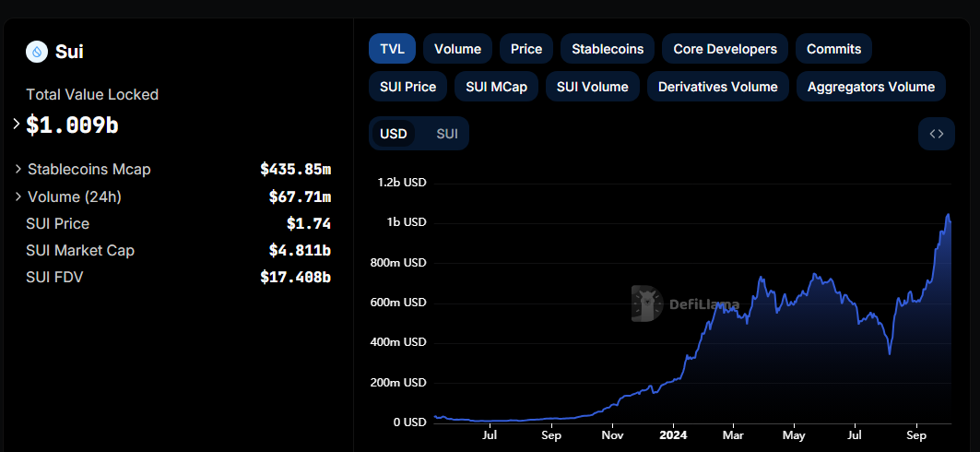Click the 1b USD axis label
Screen dimensions: 980x452
[x=407, y=222]
